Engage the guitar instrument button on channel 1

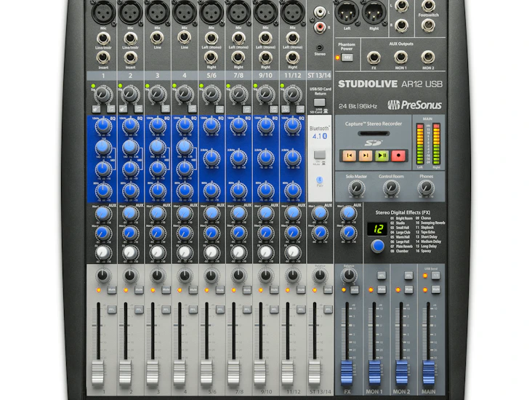point(97,109)
